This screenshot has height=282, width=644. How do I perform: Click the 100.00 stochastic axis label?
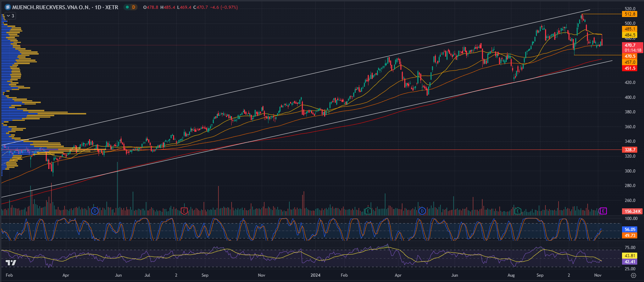pyautogui.click(x=631, y=219)
